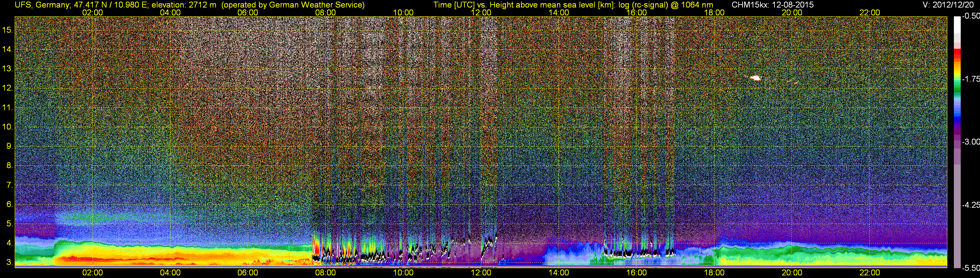980x278 pixels.
Task: Click the '22:00' label on the top time axis
Action: (x=870, y=12)
